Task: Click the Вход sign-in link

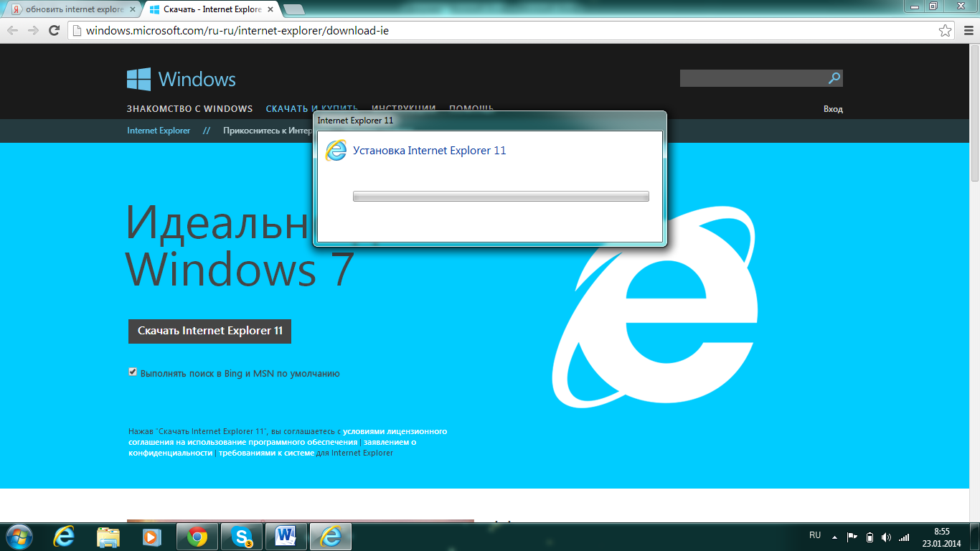Action: click(833, 109)
